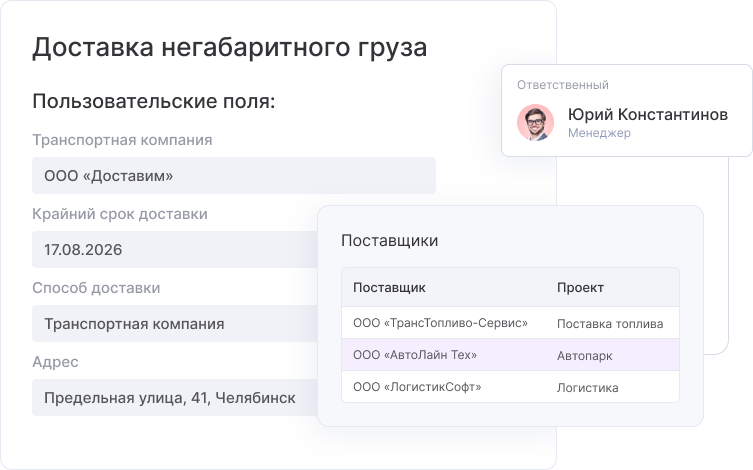Select the Пользовательские поля heading
Viewport: 753px width, 470px height.
[154, 101]
